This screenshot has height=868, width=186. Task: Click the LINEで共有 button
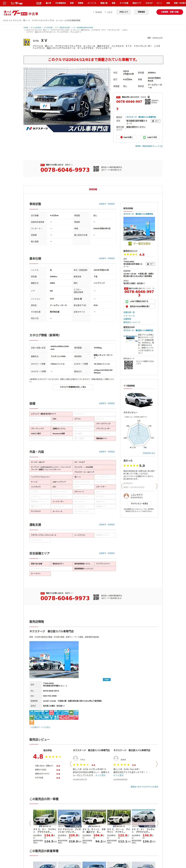coord(149,137)
